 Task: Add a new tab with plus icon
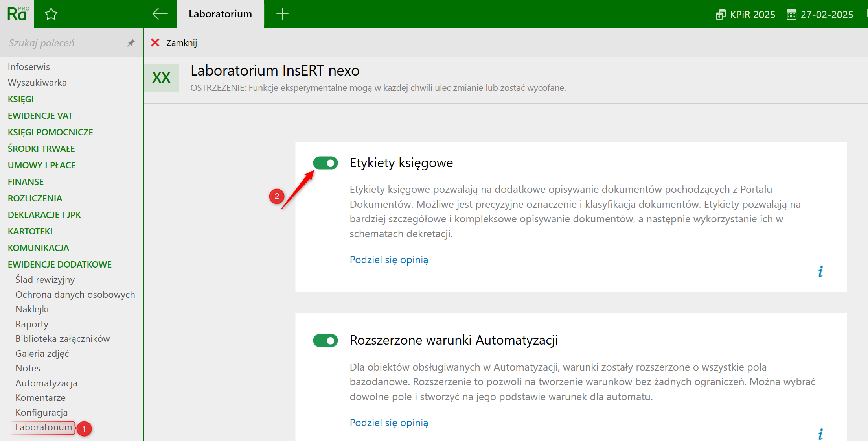[282, 14]
